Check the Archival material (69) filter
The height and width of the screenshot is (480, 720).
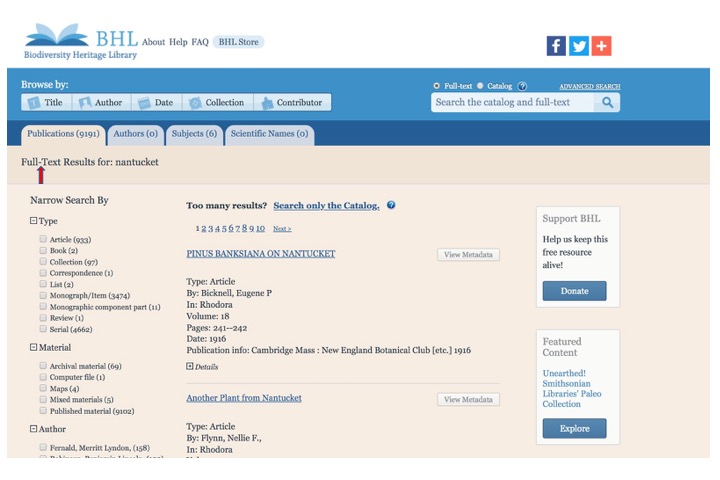click(43, 366)
